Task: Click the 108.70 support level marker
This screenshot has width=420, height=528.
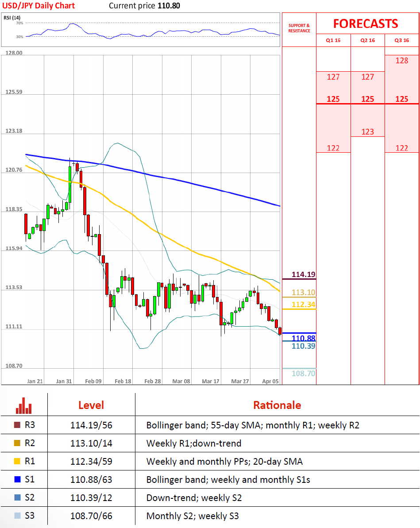Action: [303, 374]
